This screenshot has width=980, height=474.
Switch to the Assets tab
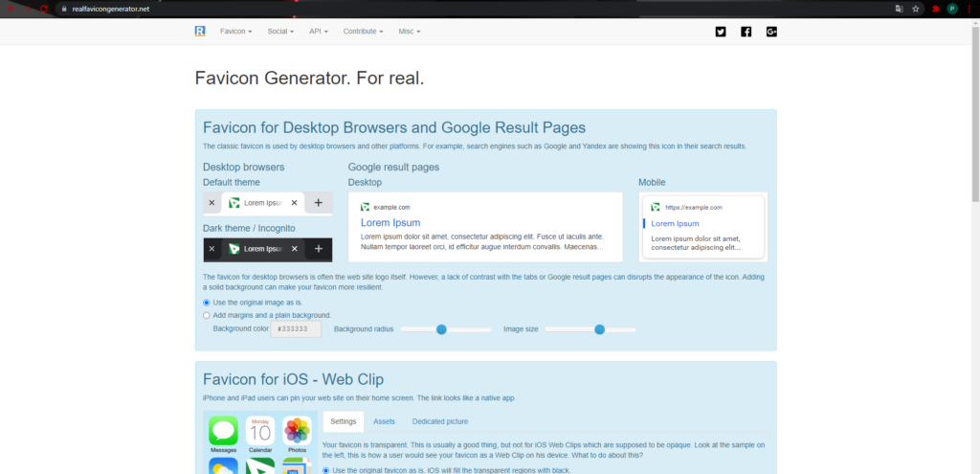[384, 421]
